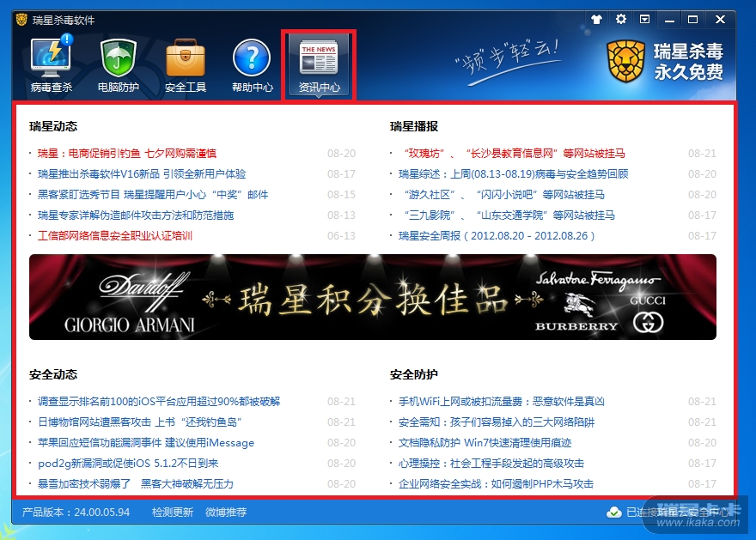Click the 瑞星播报 section heading

tap(414, 127)
